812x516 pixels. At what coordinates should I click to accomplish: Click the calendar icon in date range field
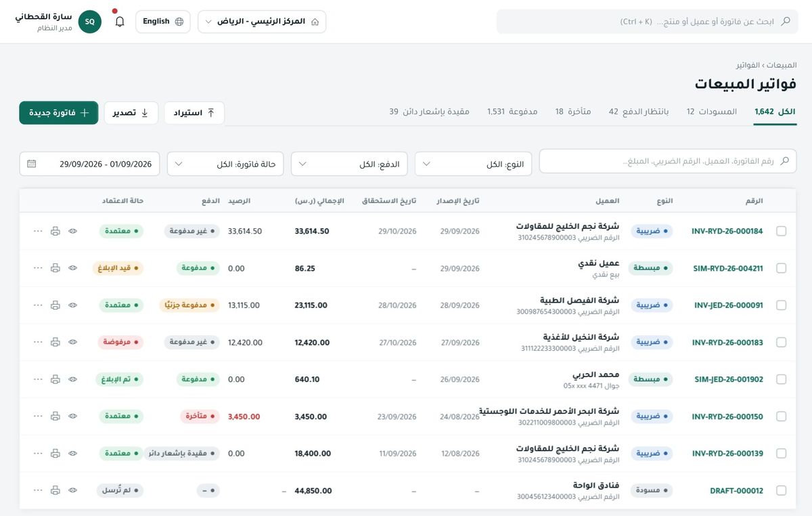tap(32, 164)
